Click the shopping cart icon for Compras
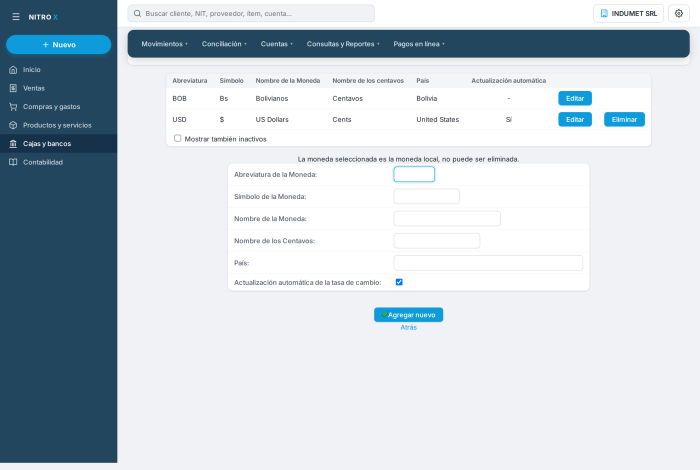Screen dimensions: 700x470 pyautogui.click(x=13, y=107)
